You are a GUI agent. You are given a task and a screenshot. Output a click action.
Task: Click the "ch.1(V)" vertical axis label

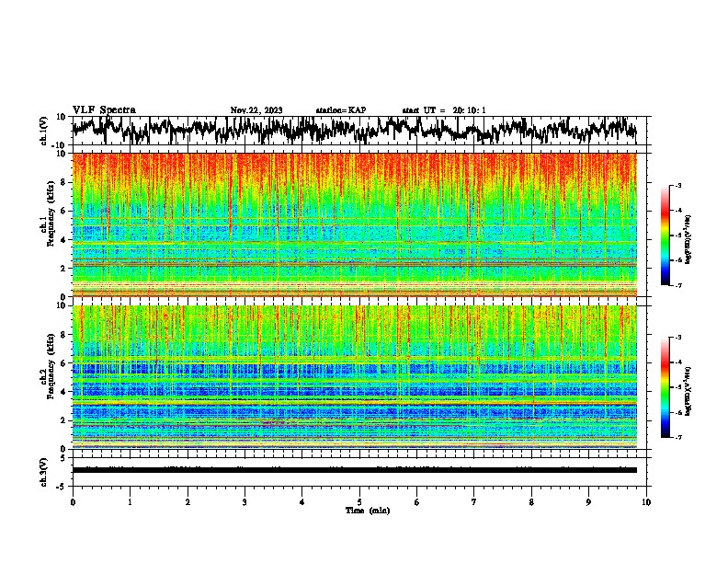tap(44, 131)
